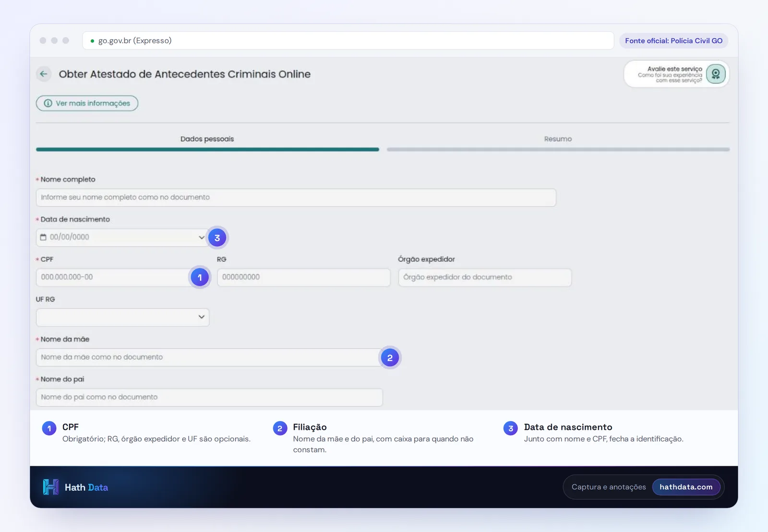Click the Nome do pai input field
This screenshot has width=768, height=532.
[209, 397]
